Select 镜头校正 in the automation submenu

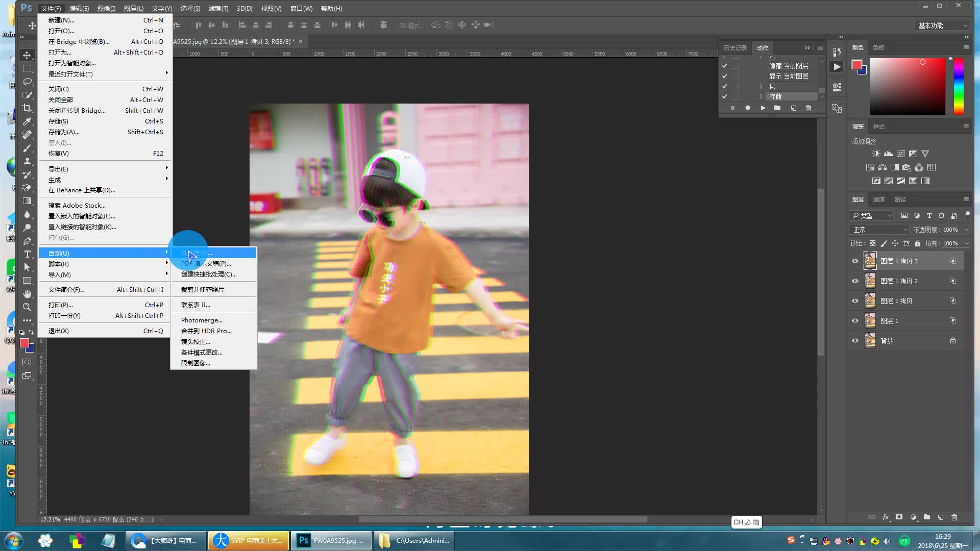click(197, 341)
